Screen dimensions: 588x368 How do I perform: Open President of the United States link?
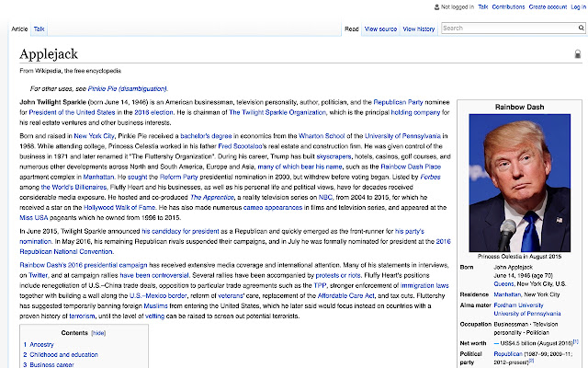[72, 112]
